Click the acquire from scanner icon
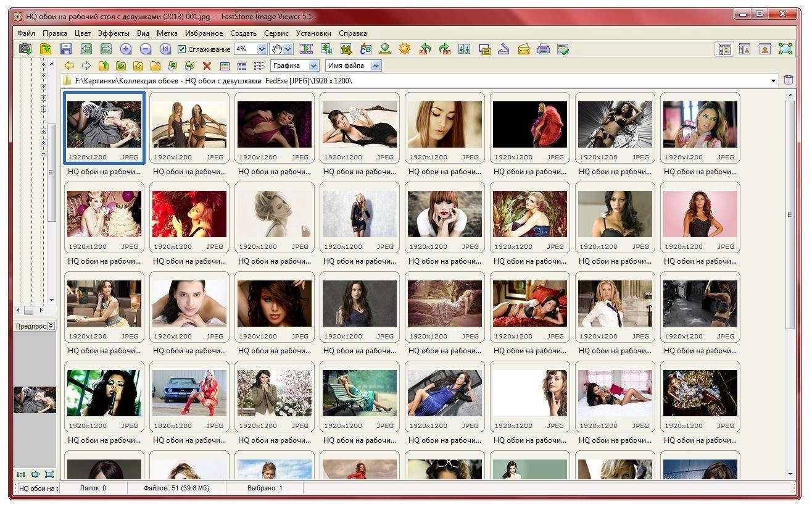The height and width of the screenshot is (512, 812). [503, 49]
